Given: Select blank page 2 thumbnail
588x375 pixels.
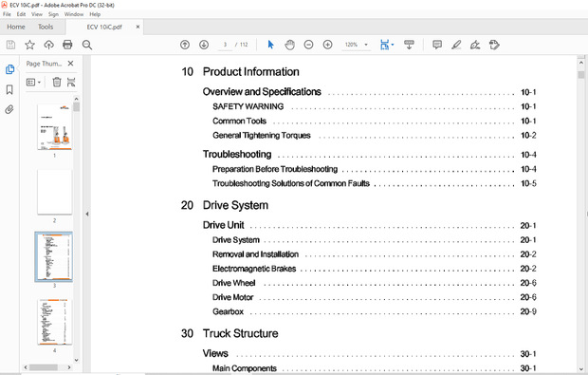Looking at the screenshot, I should pyautogui.click(x=55, y=192).
